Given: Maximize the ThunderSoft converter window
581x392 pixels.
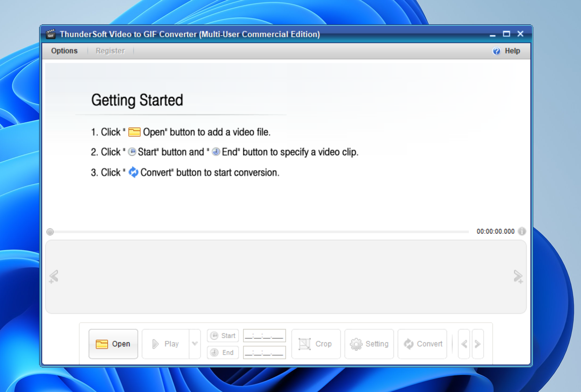Looking at the screenshot, I should [506, 34].
